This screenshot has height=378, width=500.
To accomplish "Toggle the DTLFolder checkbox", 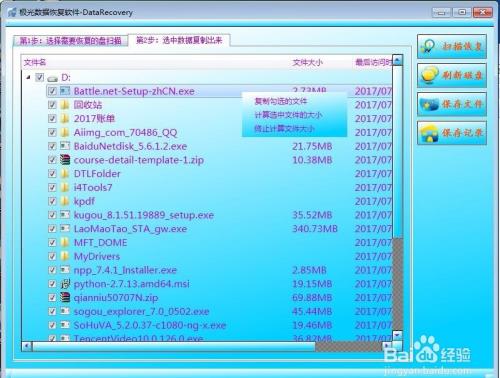I will 52,174.
